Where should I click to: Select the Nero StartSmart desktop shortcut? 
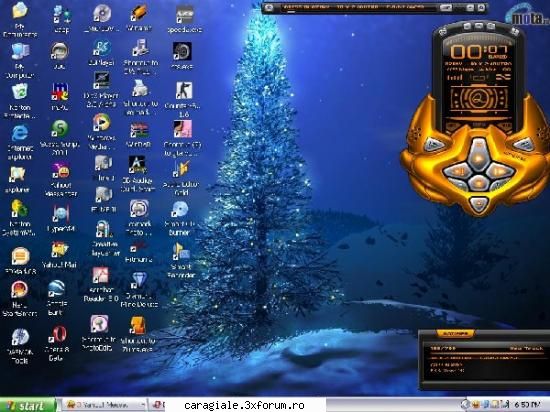pyautogui.click(x=19, y=290)
